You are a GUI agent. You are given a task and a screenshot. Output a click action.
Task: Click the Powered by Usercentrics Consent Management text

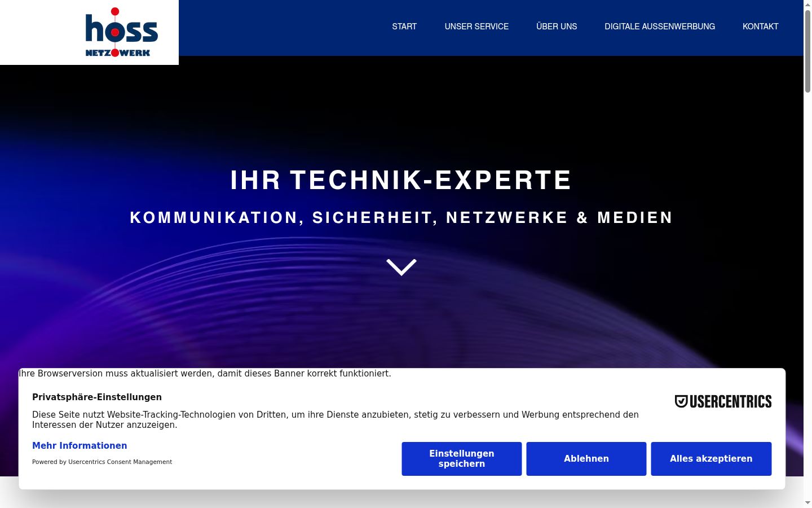click(102, 462)
